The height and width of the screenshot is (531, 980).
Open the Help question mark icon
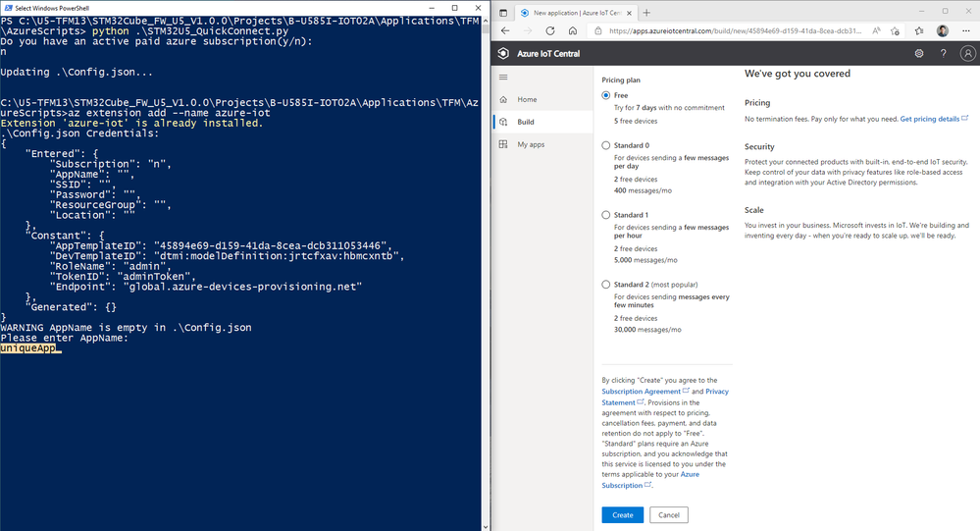(x=943, y=53)
